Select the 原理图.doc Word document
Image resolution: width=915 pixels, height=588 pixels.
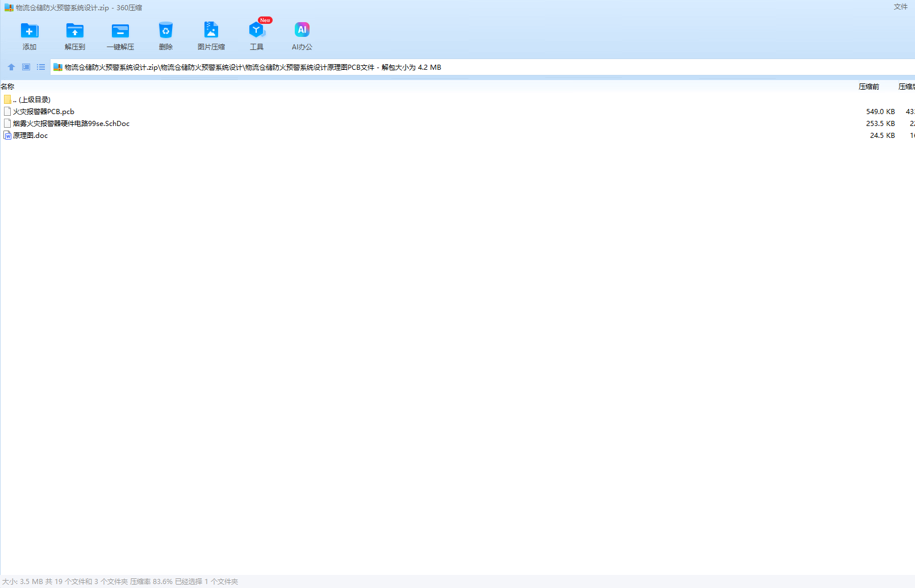pos(30,136)
